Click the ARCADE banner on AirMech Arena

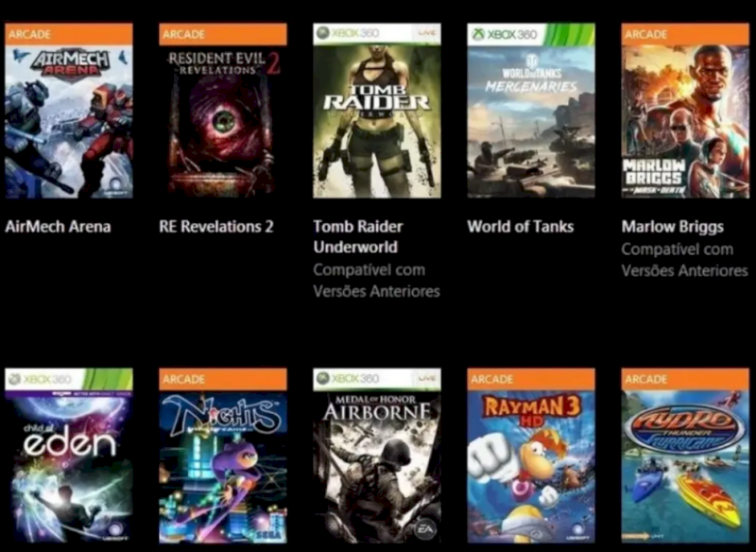click(69, 34)
